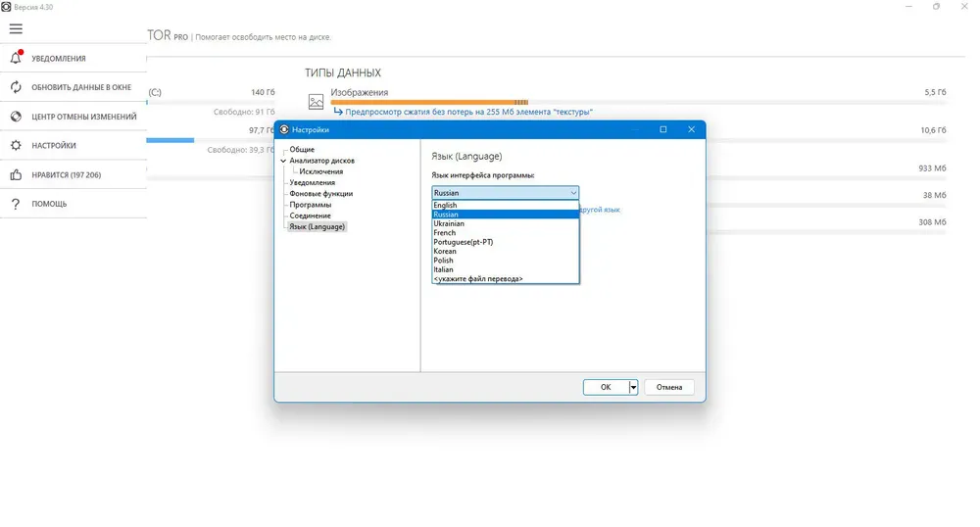This screenshot has width=980, height=527.
Task: Choose <укажите файл перевода> list option
Action: pos(506,278)
